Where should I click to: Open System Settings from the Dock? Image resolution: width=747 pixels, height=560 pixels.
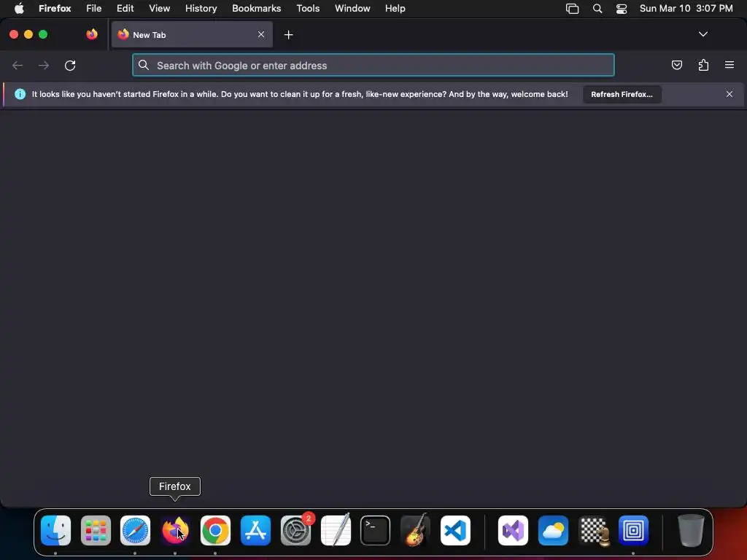pyautogui.click(x=295, y=530)
